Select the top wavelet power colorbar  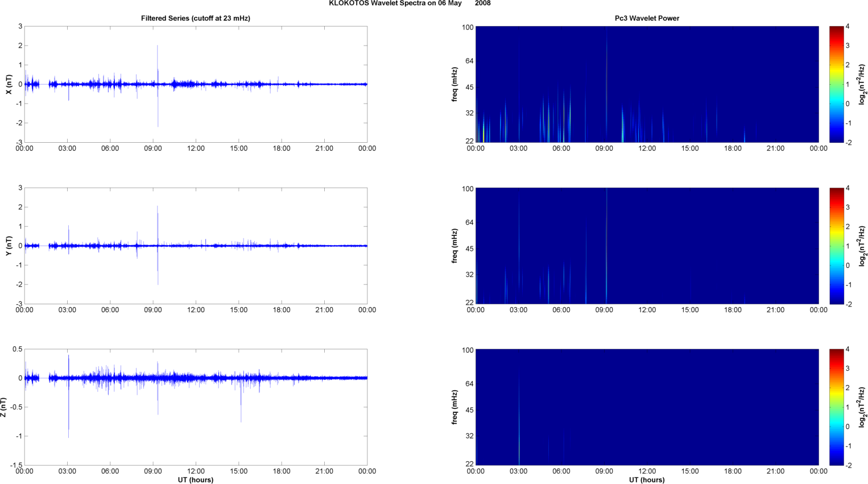[x=836, y=84]
